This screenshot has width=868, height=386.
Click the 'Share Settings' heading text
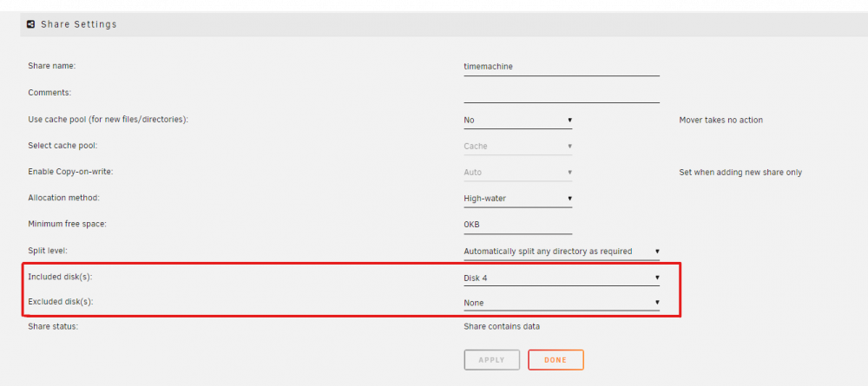[x=79, y=24]
